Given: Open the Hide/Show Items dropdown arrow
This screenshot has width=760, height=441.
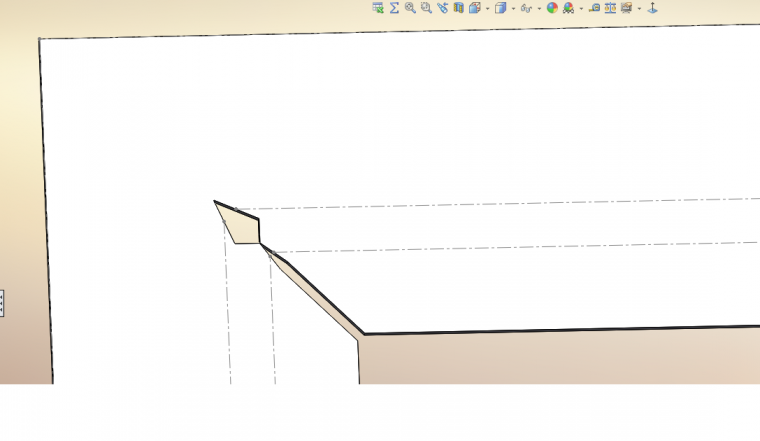Looking at the screenshot, I should click(539, 9).
